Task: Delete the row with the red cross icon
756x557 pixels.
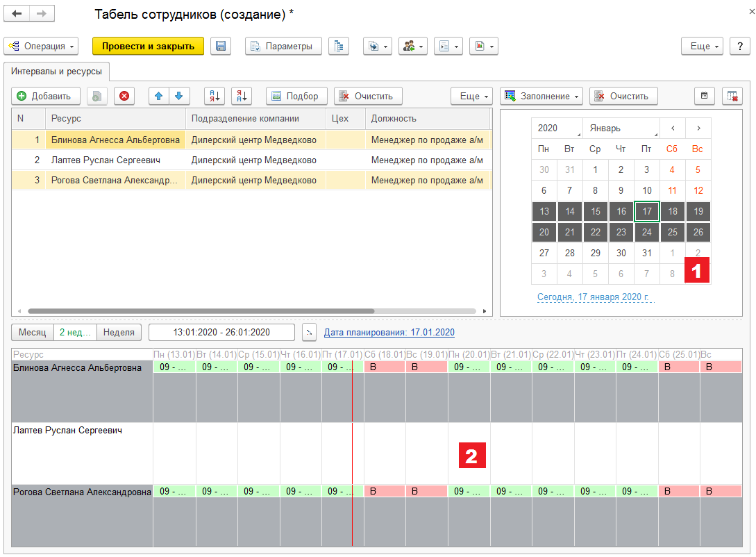Action: 124,96
